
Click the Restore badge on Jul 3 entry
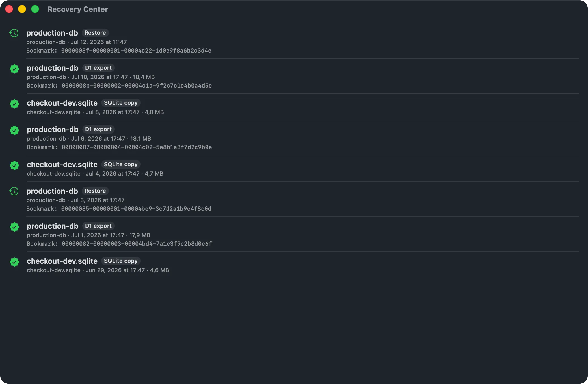[x=95, y=191]
